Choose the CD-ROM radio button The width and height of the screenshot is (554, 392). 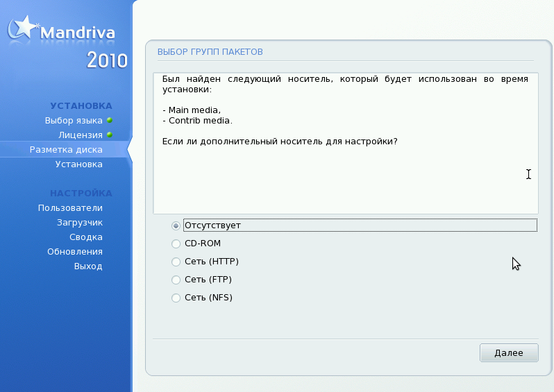point(176,244)
